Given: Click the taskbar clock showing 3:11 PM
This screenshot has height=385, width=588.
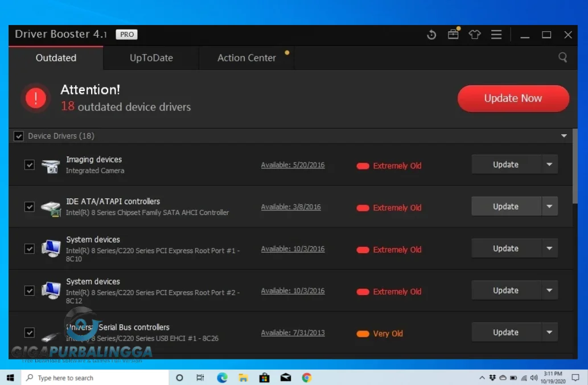Looking at the screenshot, I should (553, 378).
